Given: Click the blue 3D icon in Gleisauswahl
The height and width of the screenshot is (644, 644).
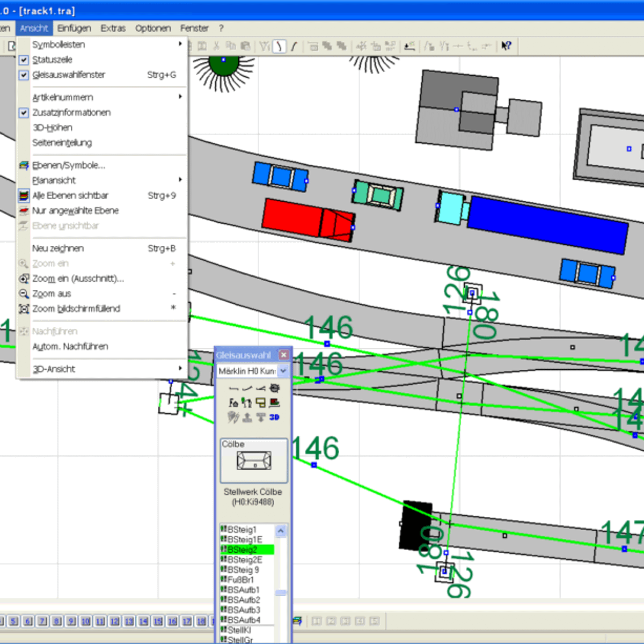Looking at the screenshot, I should tap(274, 417).
